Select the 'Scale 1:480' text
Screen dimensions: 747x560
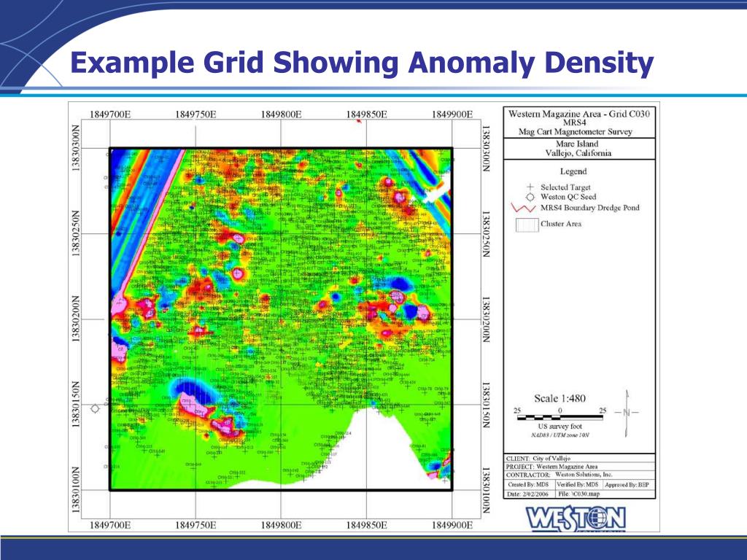[560, 398]
